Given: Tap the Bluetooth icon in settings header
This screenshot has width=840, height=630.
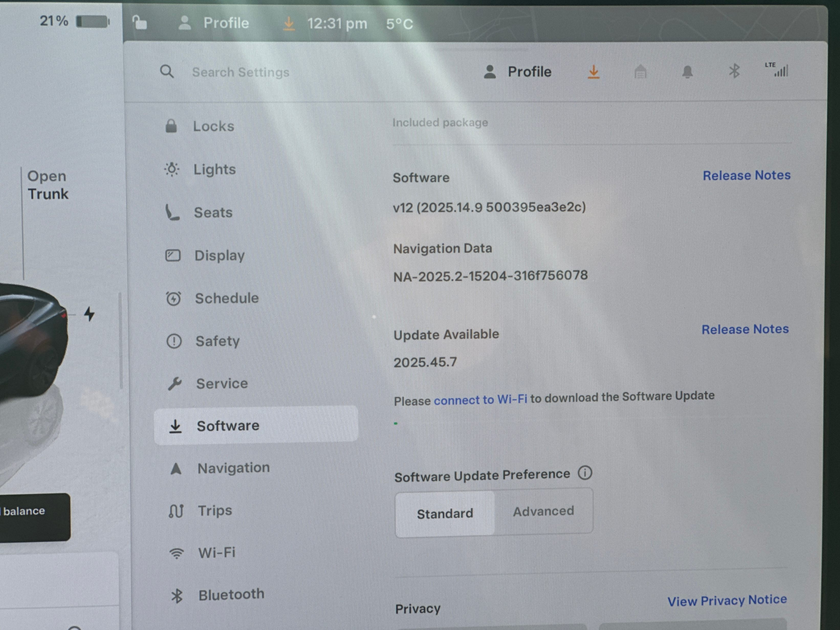Looking at the screenshot, I should coord(734,71).
